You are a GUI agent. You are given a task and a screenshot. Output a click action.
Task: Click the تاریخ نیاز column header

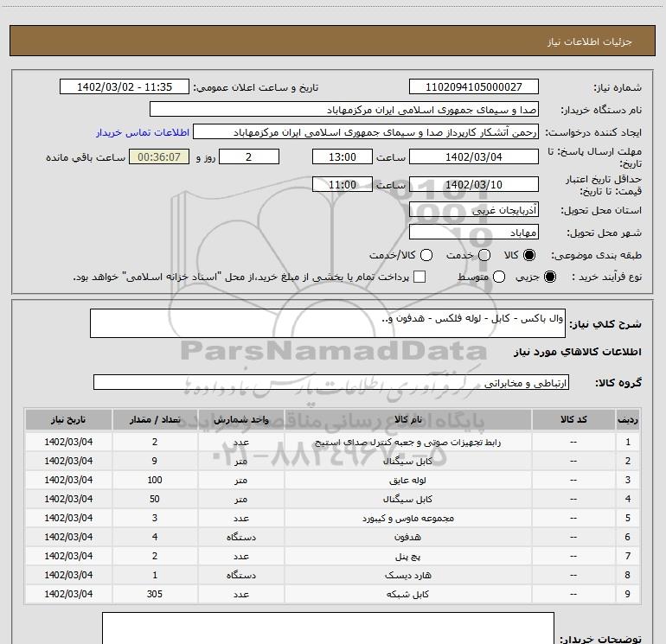[68, 419]
